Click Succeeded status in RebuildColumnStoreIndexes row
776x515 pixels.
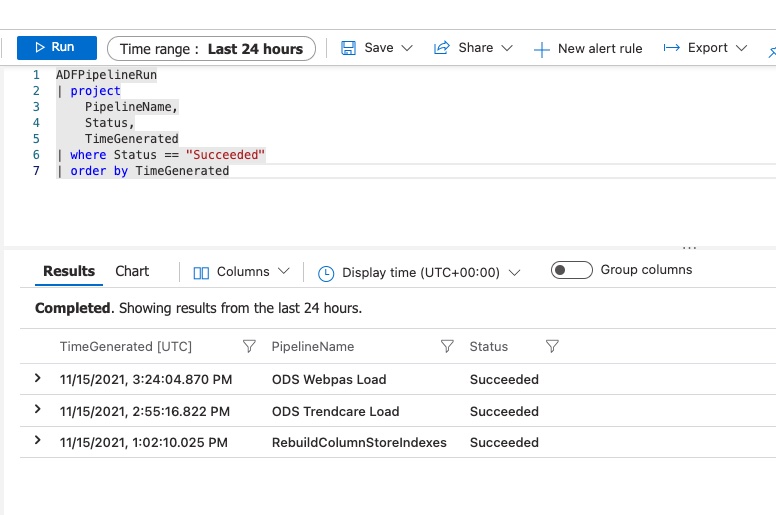tap(504, 442)
